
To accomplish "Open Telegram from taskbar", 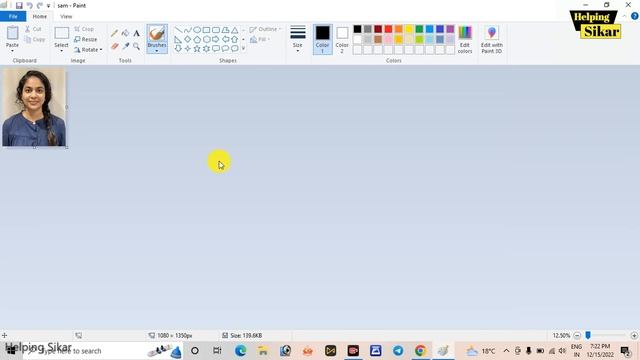I will (x=398, y=351).
